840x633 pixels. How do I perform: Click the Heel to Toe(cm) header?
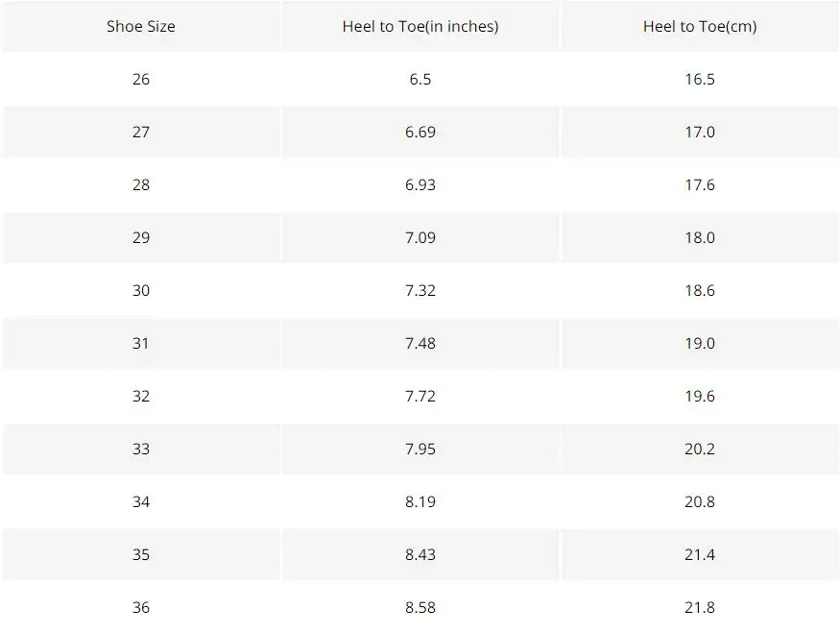[x=700, y=26]
